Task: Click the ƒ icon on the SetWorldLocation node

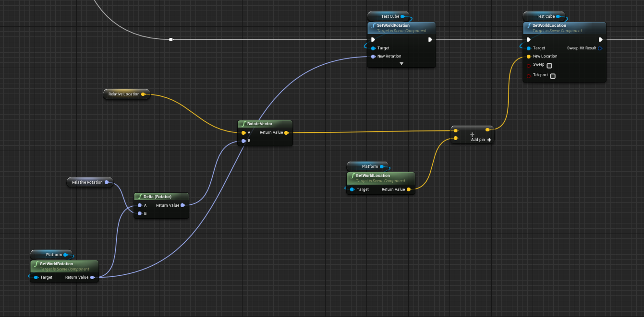Action: (x=528, y=25)
